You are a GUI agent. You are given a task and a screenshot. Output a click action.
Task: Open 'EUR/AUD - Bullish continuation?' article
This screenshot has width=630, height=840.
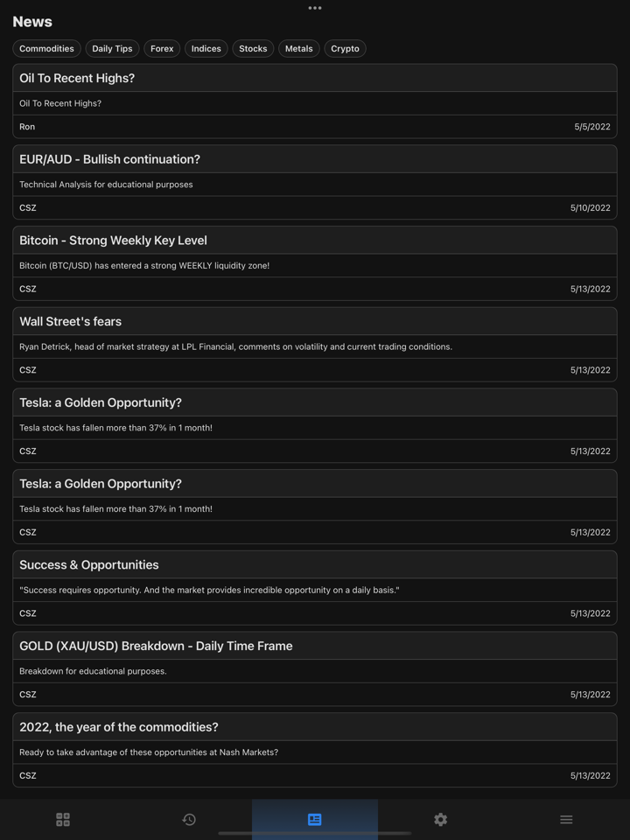[x=315, y=182]
